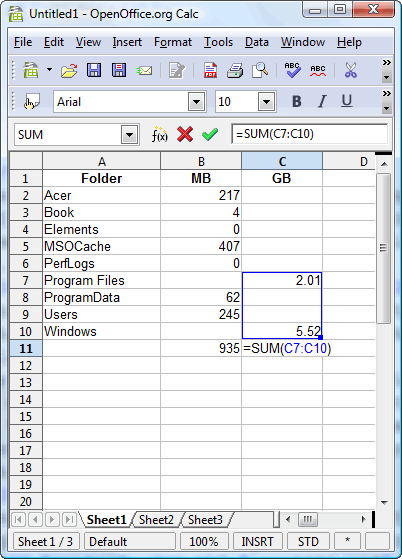Click the Document as E-mail icon
This screenshot has width=402, height=559.
click(x=144, y=71)
